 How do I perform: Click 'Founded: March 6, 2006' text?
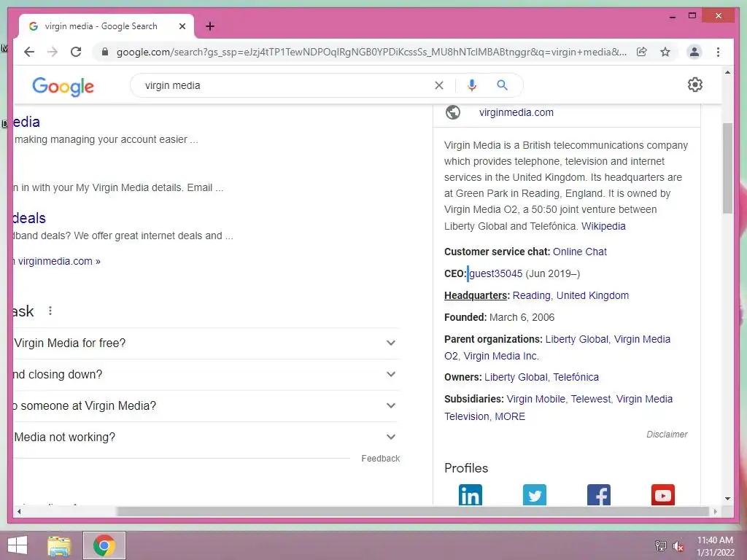coord(499,317)
